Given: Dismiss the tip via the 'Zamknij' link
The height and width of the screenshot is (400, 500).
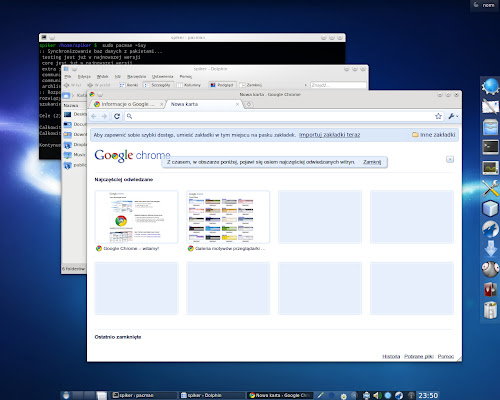Looking at the screenshot, I should pos(372,162).
